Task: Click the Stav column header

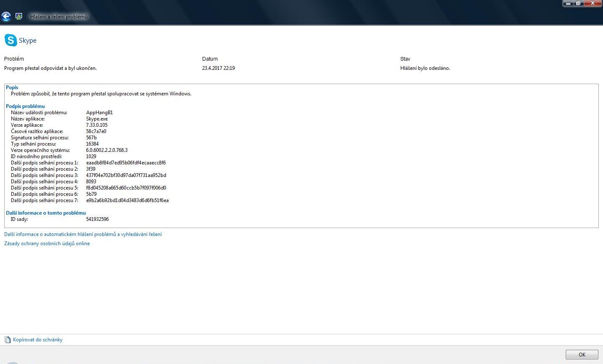Action: [405, 59]
